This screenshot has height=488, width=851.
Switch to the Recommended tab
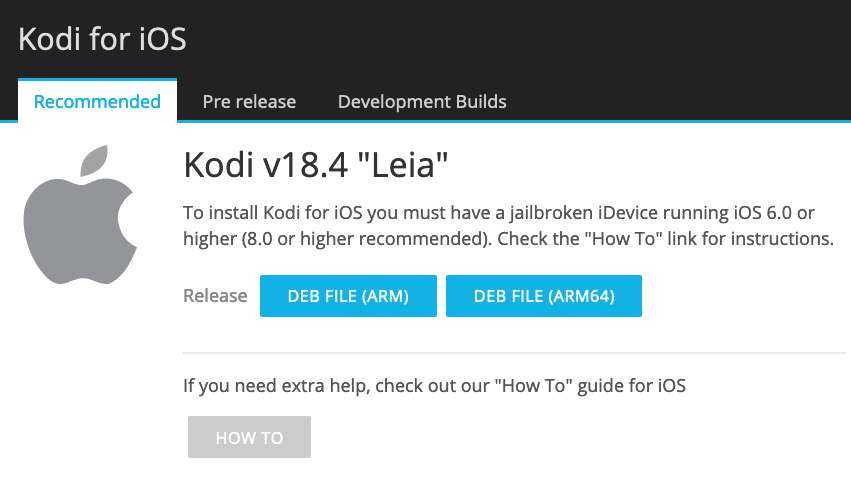point(97,102)
